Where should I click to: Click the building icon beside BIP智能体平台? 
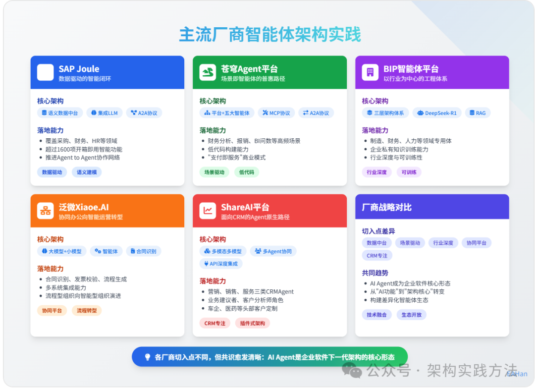[370, 72]
